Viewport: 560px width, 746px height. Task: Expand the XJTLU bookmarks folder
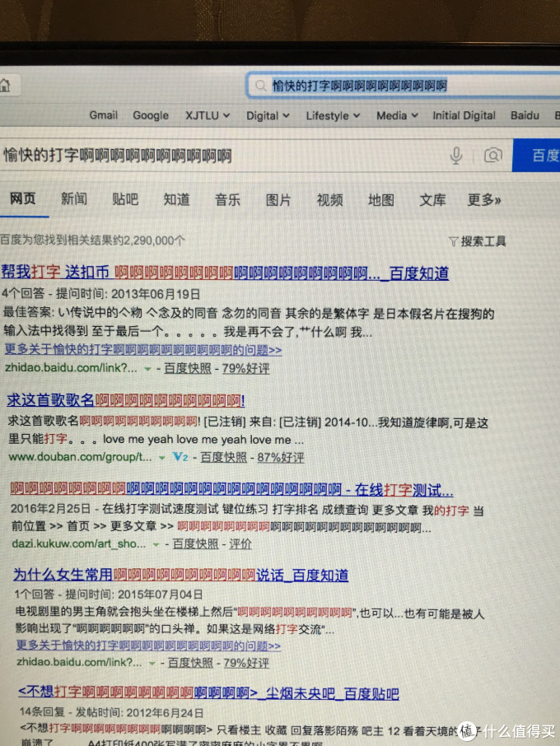pyautogui.click(x=208, y=115)
